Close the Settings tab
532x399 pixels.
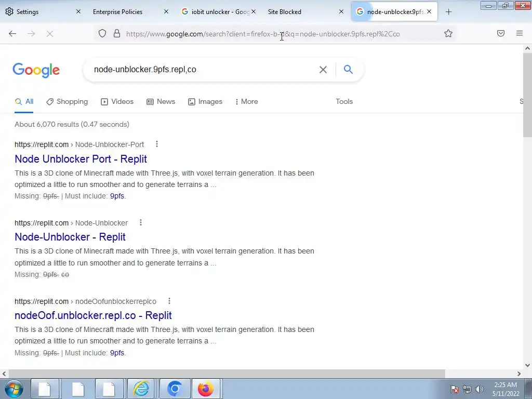[x=78, y=11]
